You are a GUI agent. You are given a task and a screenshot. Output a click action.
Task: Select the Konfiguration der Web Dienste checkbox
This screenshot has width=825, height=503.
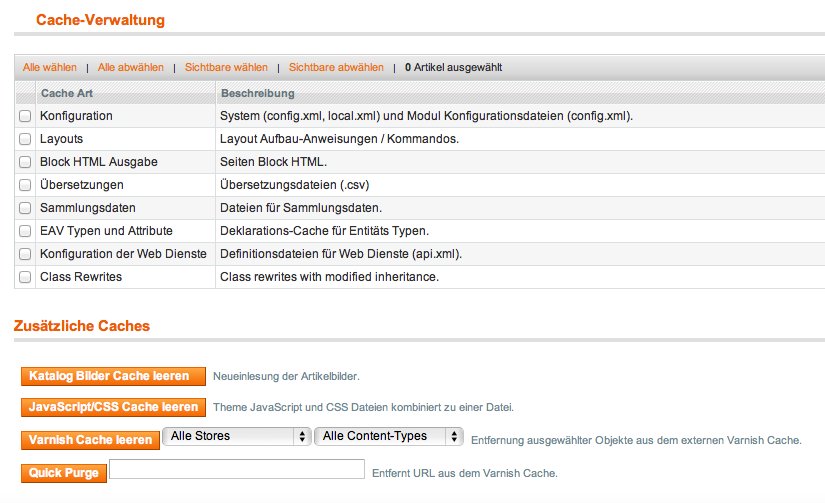point(25,254)
